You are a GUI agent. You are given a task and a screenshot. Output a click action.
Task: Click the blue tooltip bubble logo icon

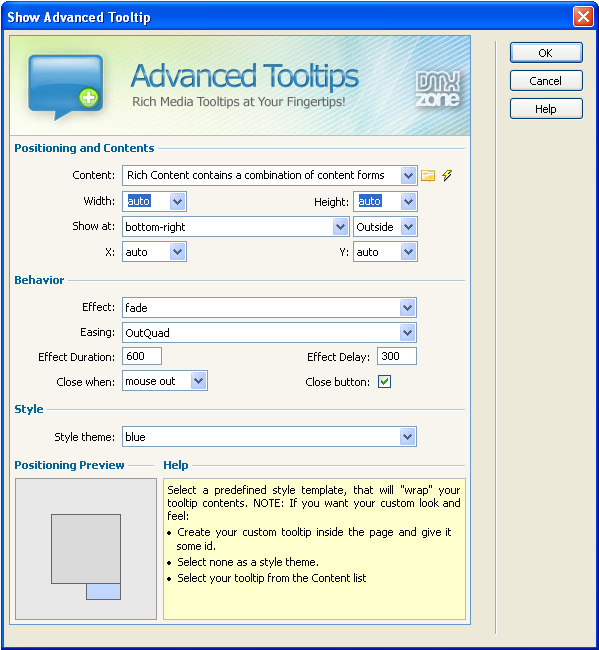click(x=65, y=87)
